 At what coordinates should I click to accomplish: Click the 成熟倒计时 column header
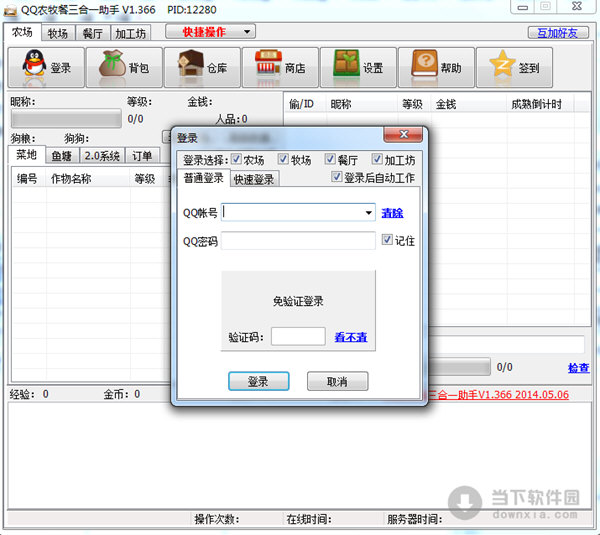point(540,104)
